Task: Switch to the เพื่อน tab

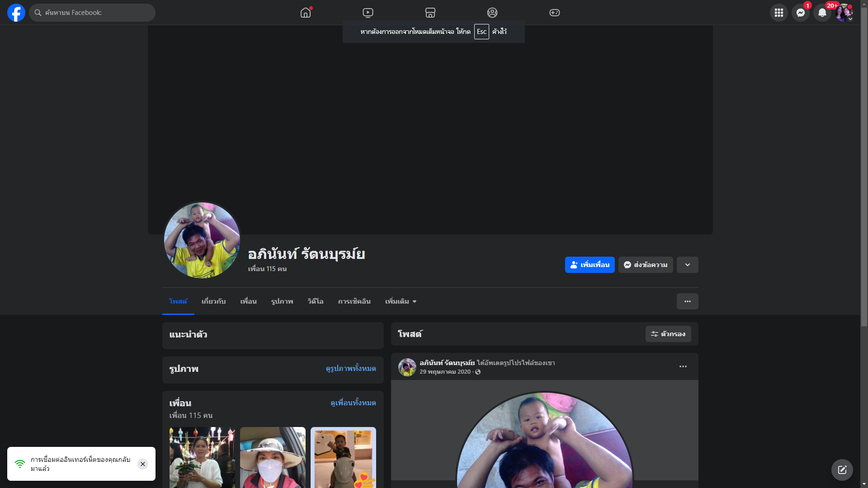Action: point(248,301)
